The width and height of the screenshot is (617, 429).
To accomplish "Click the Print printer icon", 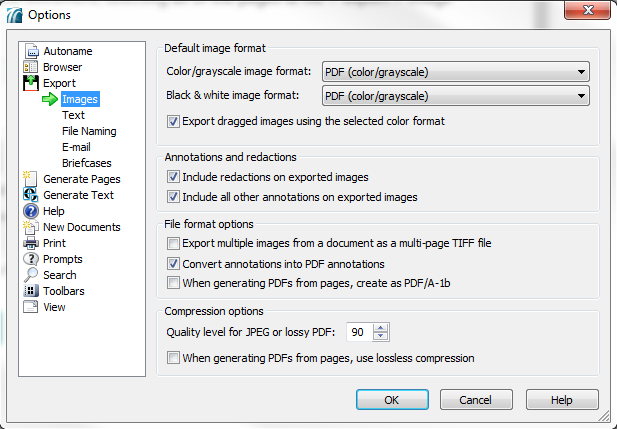I will coord(31,243).
